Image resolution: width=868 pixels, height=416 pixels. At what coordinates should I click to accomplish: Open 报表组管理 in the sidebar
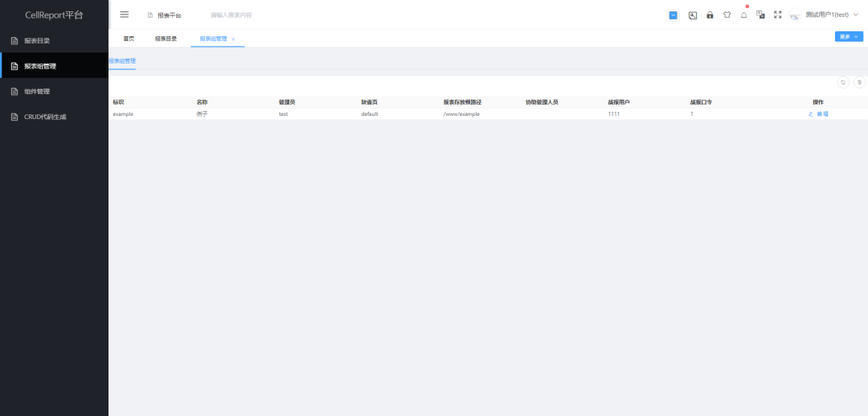pyautogui.click(x=55, y=66)
